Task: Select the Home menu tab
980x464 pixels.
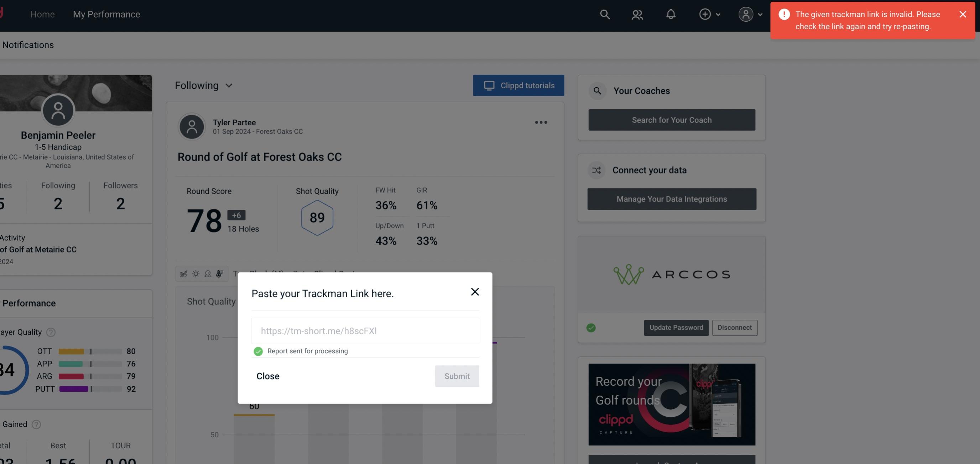Action: [42, 14]
